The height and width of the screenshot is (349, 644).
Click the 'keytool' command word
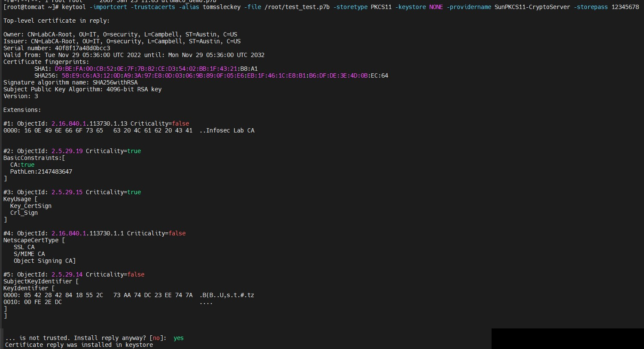point(74,7)
